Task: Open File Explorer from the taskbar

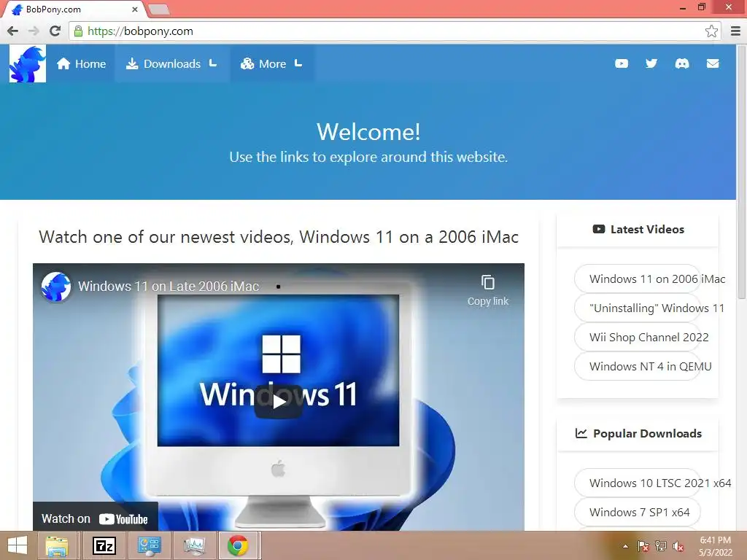Action: (x=57, y=545)
